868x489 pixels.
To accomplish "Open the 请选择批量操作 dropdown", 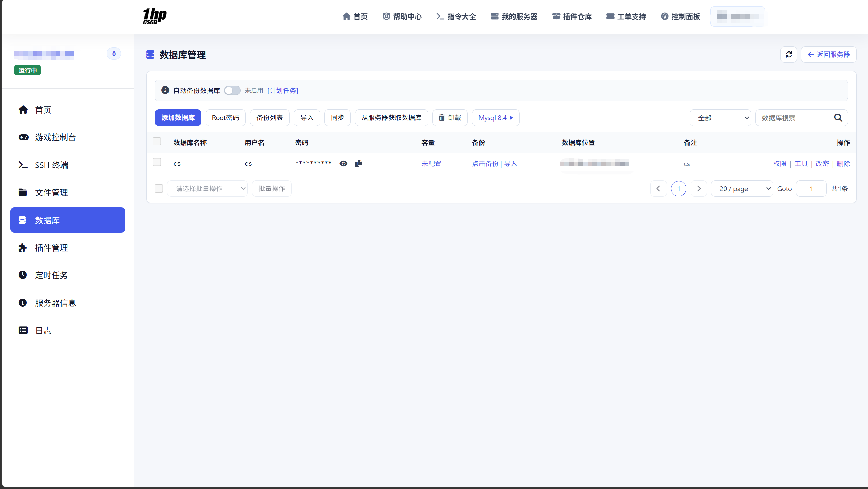I will 207,188.
